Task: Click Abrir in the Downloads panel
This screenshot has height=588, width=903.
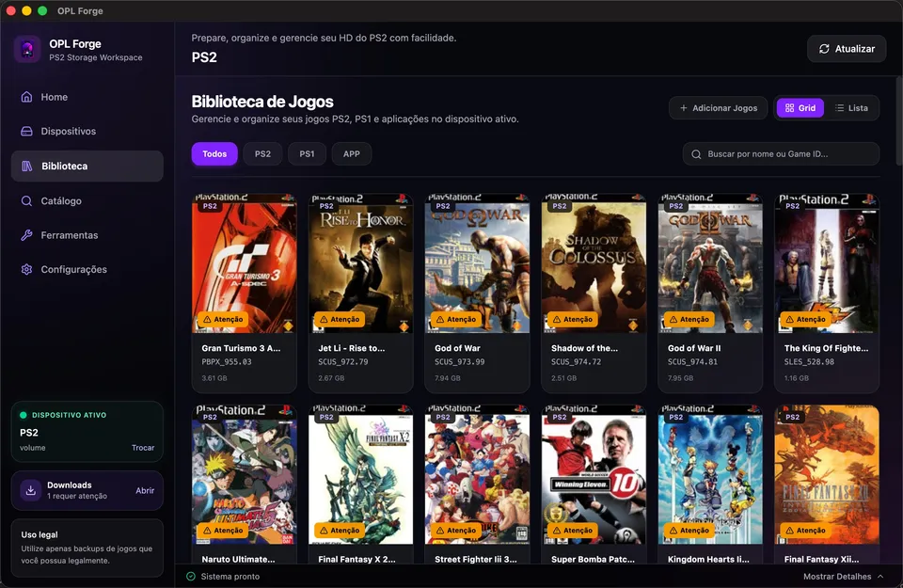Action: pos(145,491)
